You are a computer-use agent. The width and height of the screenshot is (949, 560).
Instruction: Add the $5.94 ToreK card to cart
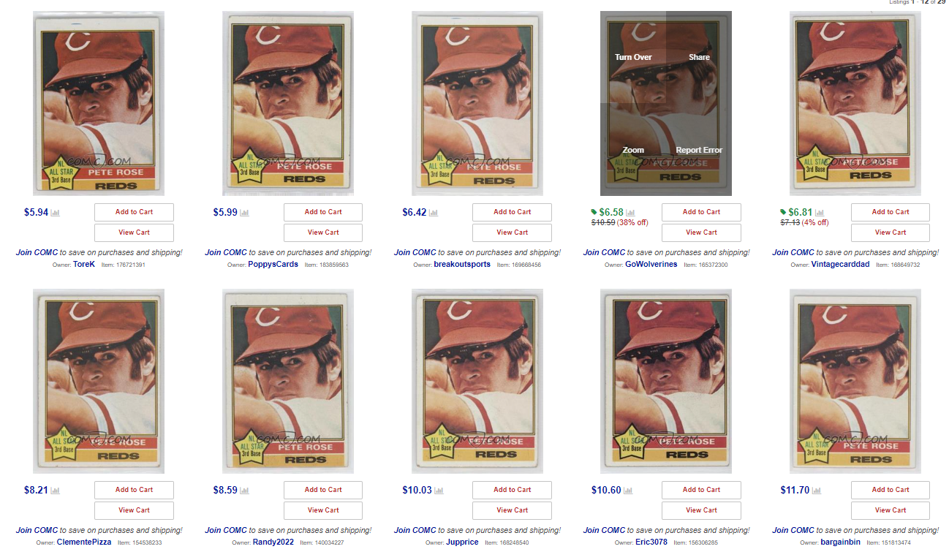click(134, 212)
